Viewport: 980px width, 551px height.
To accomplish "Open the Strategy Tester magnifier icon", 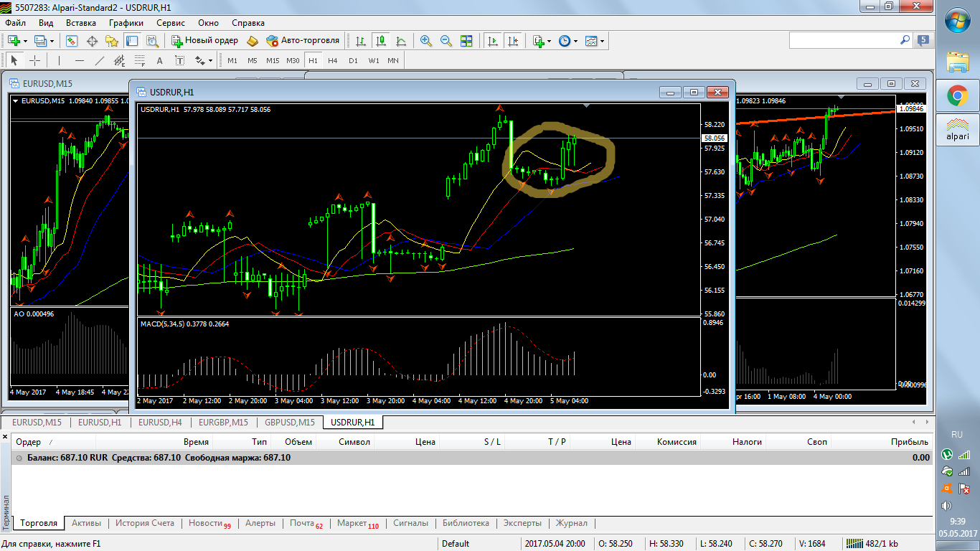I will [152, 41].
